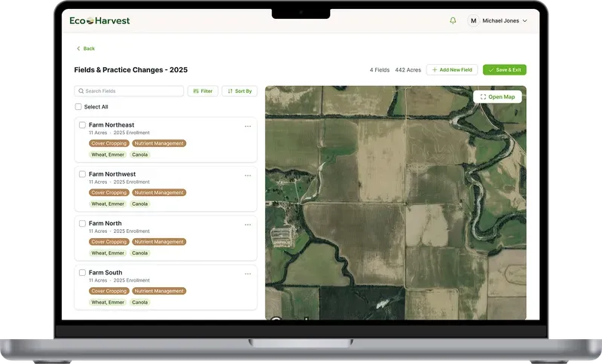
Task: Click the 442 Acres total text
Action: click(x=408, y=70)
